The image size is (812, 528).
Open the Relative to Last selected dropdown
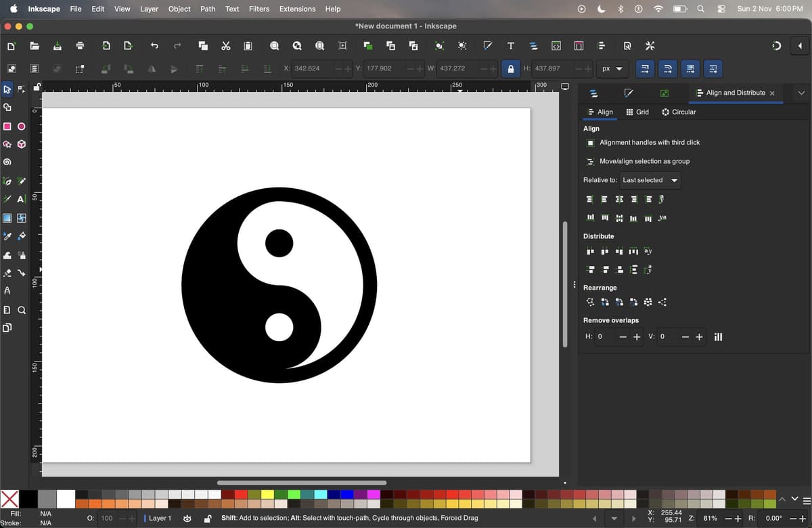[650, 180]
